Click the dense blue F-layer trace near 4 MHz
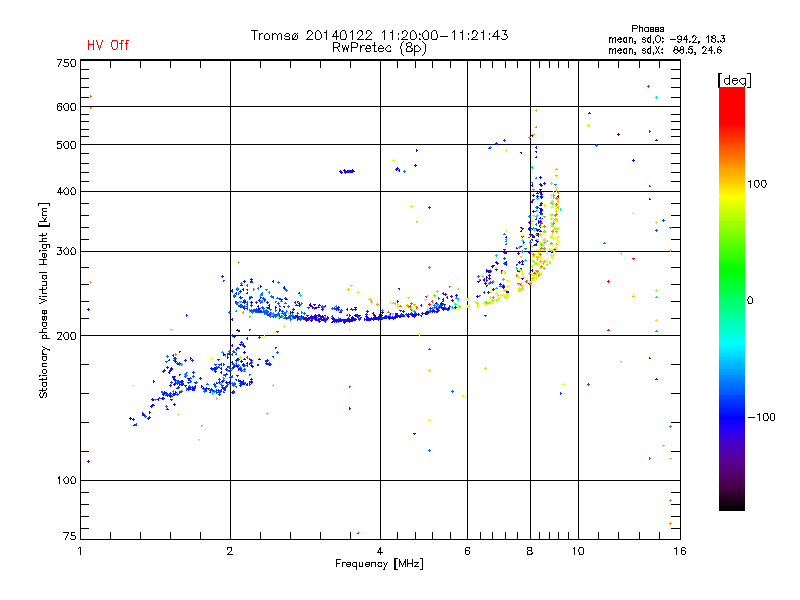This screenshot has height=600, width=800. point(380,317)
